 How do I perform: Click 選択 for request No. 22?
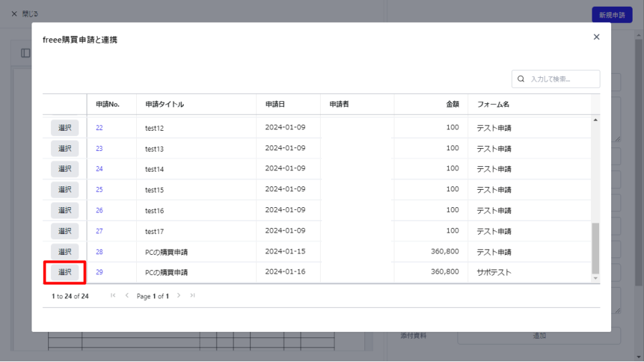click(x=65, y=127)
